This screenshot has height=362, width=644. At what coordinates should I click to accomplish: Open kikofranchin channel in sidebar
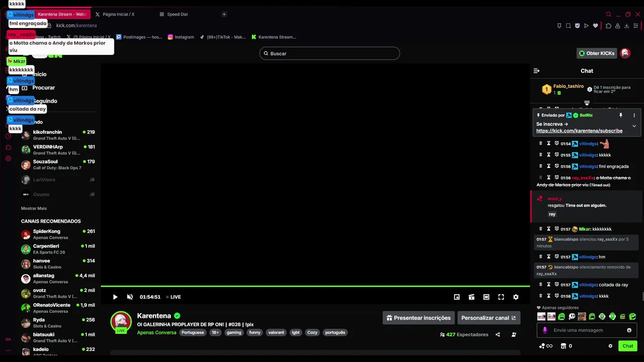point(58,135)
